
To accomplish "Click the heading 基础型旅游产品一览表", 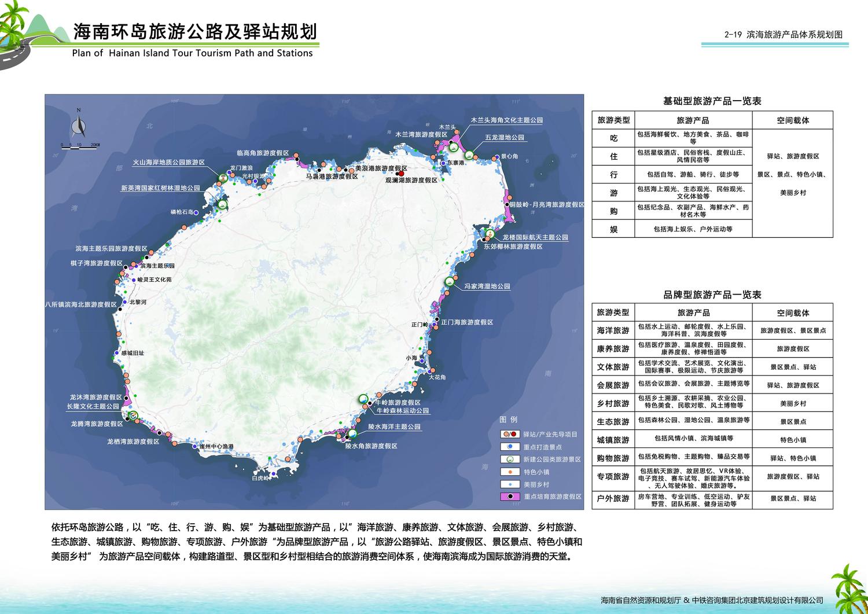I will [x=712, y=101].
